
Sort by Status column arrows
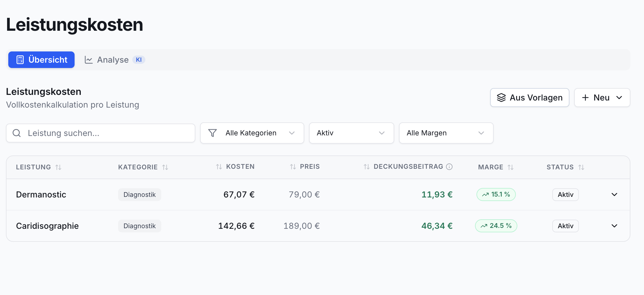click(x=581, y=167)
